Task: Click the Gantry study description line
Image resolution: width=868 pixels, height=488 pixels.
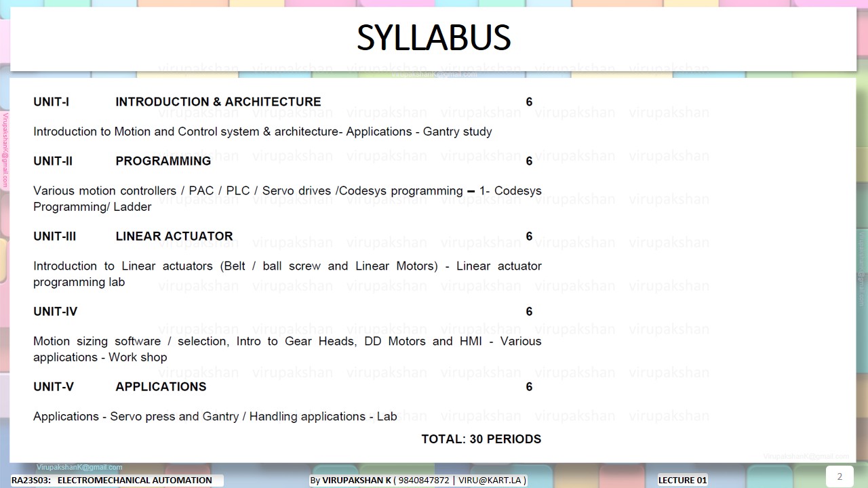Action: (x=262, y=131)
